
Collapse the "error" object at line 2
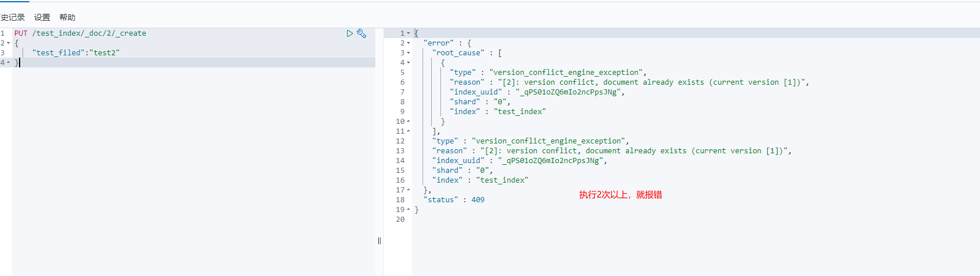(x=409, y=43)
